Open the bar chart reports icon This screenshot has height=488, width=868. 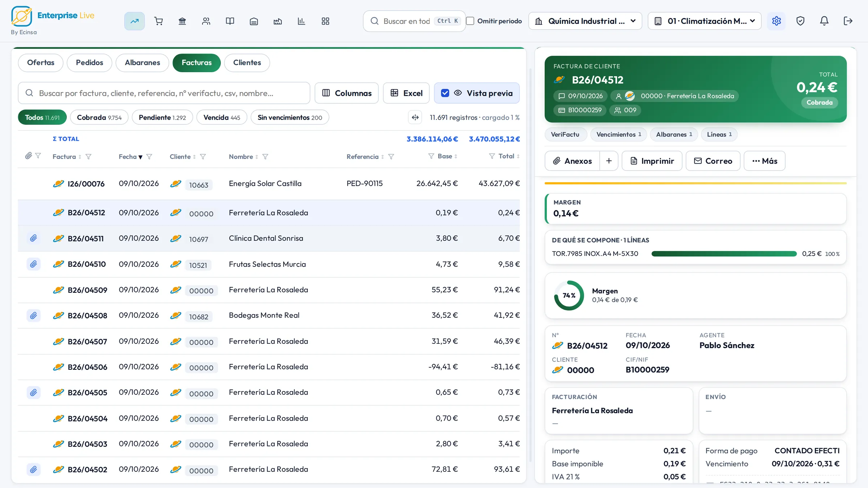click(x=302, y=21)
